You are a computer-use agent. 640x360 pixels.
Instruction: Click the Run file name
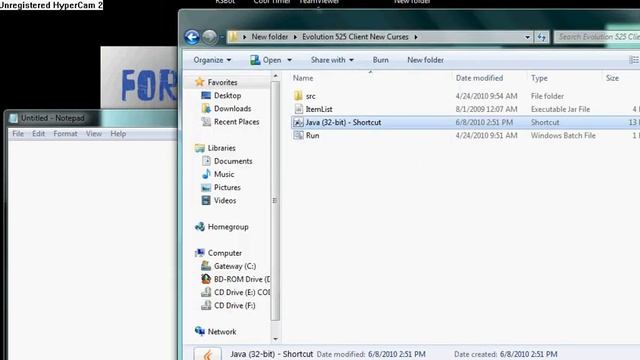[313, 136]
